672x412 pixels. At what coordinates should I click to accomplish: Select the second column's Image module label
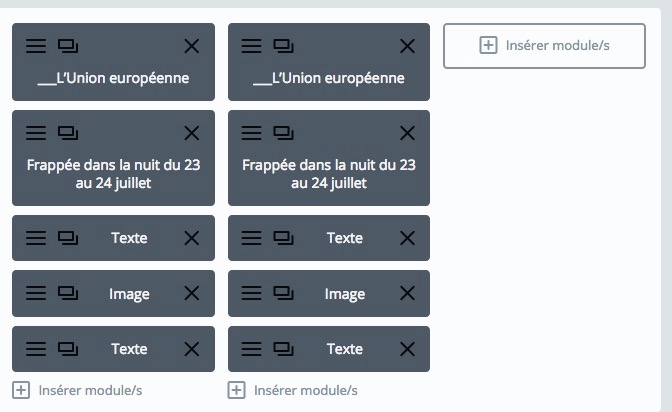coord(345,294)
